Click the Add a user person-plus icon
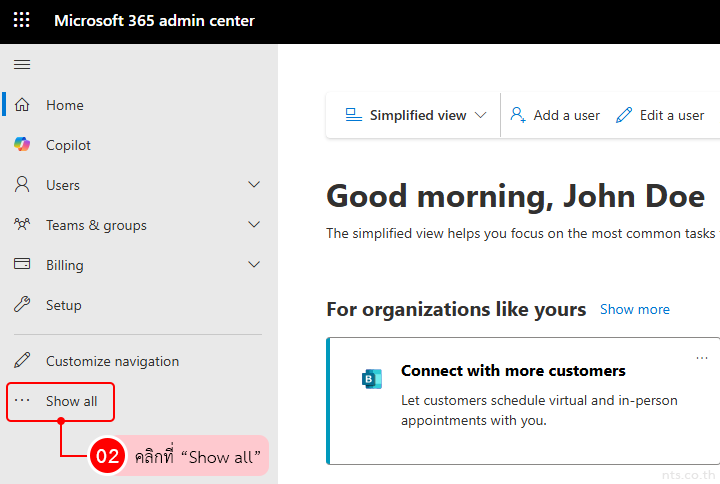This screenshot has width=720, height=484. [518, 115]
